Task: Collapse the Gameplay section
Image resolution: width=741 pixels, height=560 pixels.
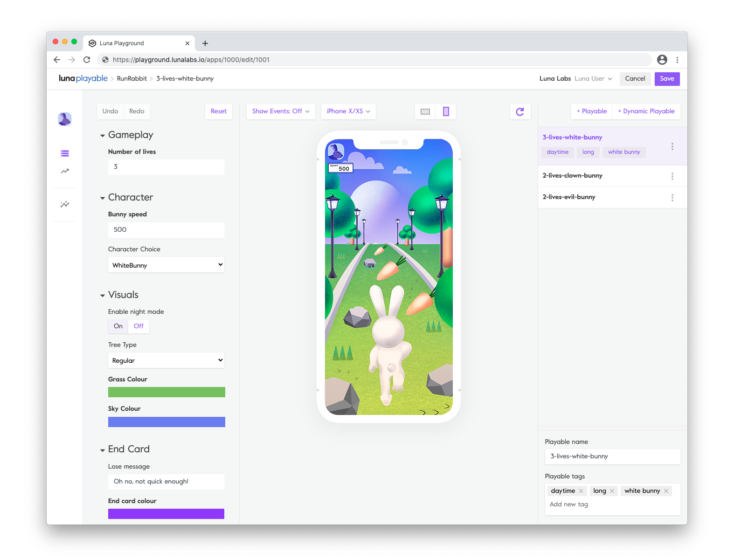Action: pyautogui.click(x=103, y=136)
